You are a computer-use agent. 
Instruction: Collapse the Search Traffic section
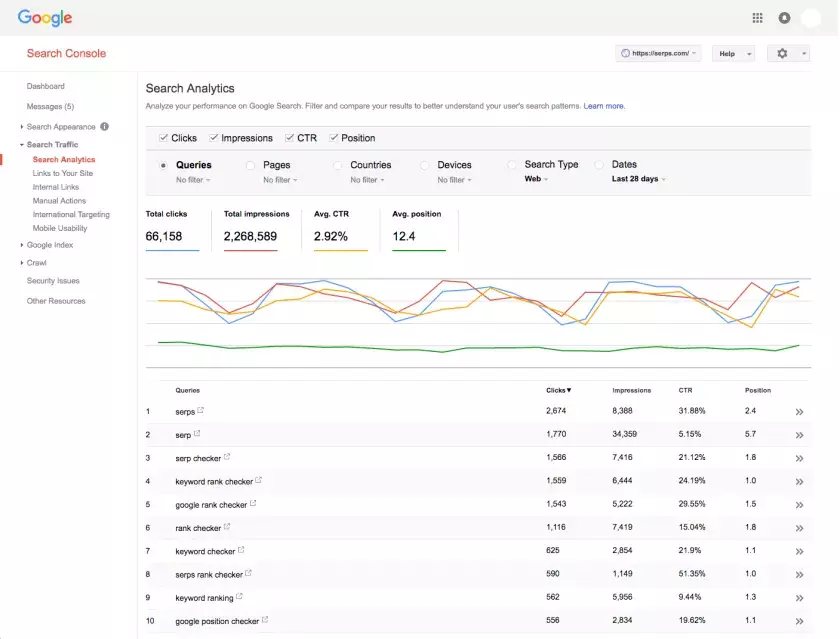coord(21,145)
